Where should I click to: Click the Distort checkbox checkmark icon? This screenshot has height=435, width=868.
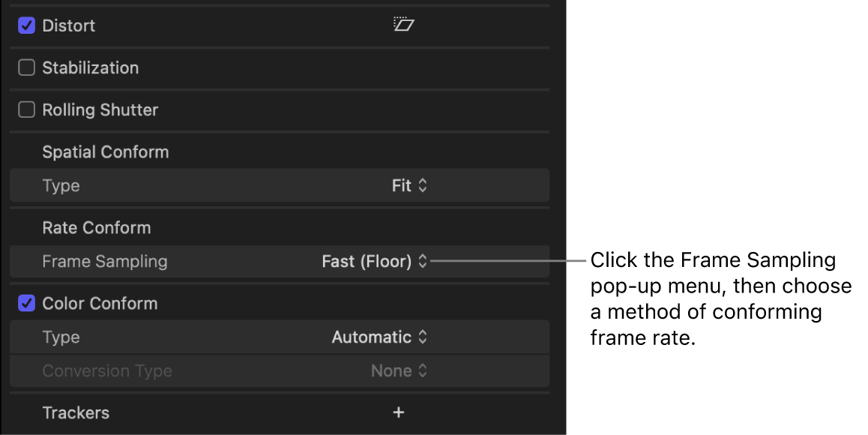(26, 25)
